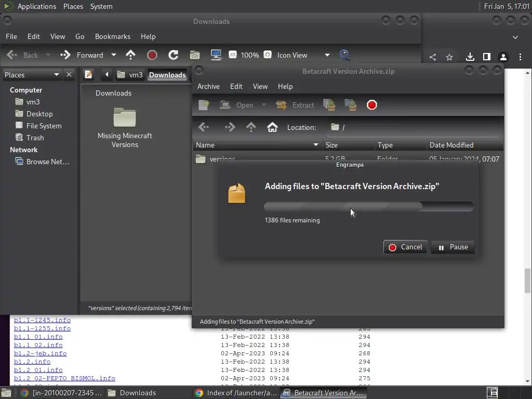Screen dimensions: 532x399
Task: Reload the Downloads folder
Action: pos(174,55)
